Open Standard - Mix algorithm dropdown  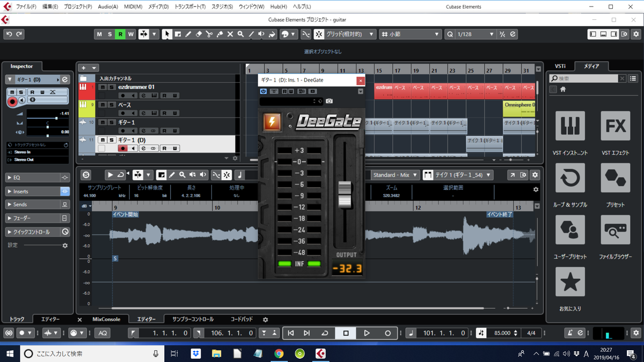pyautogui.click(x=395, y=175)
